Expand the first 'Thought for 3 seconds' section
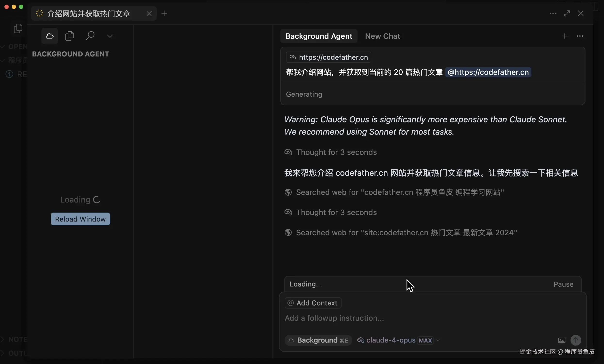 (x=336, y=152)
